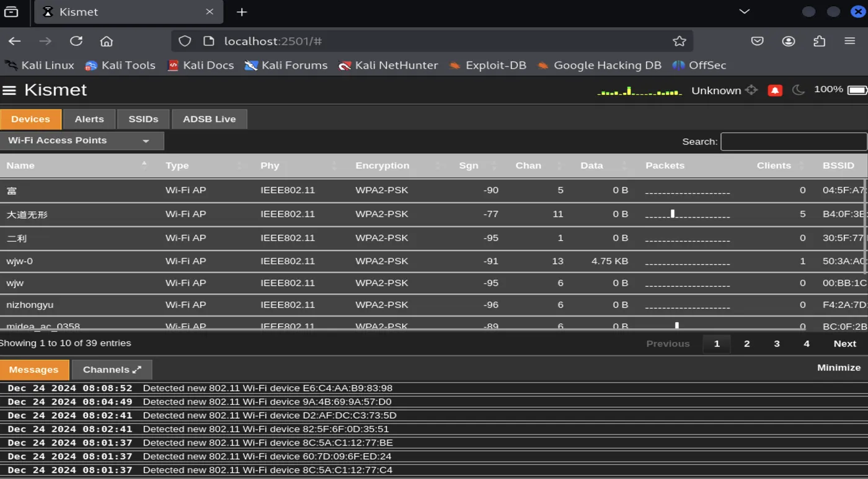Go to page 4 of entries
The image size is (868, 479).
click(x=806, y=344)
